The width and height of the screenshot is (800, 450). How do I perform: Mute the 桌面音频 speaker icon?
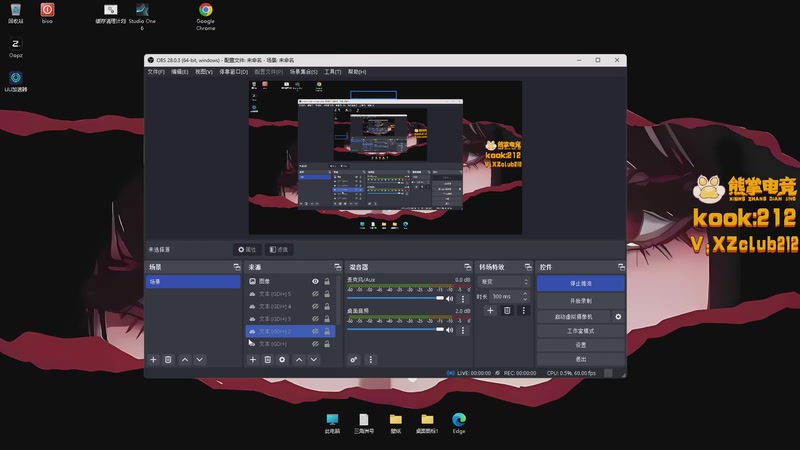point(449,330)
